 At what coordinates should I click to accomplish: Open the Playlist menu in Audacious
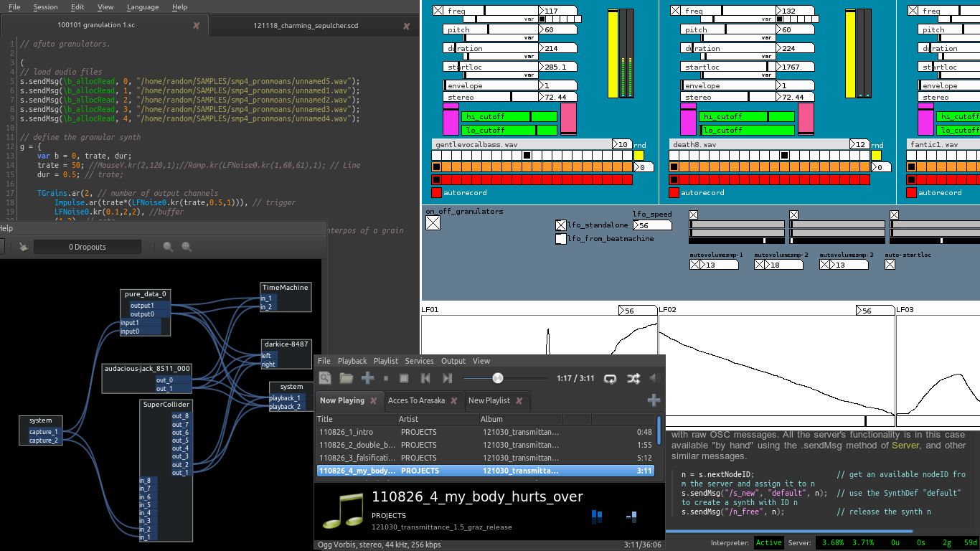(386, 361)
